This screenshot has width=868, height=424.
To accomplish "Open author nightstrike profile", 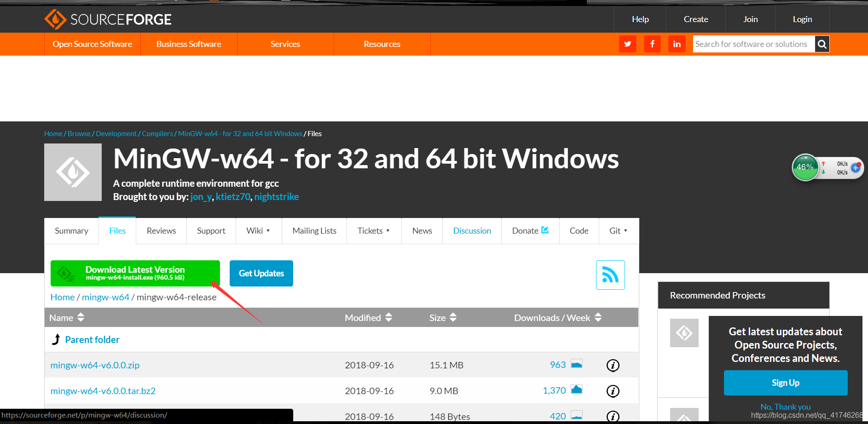I will click(x=277, y=197).
